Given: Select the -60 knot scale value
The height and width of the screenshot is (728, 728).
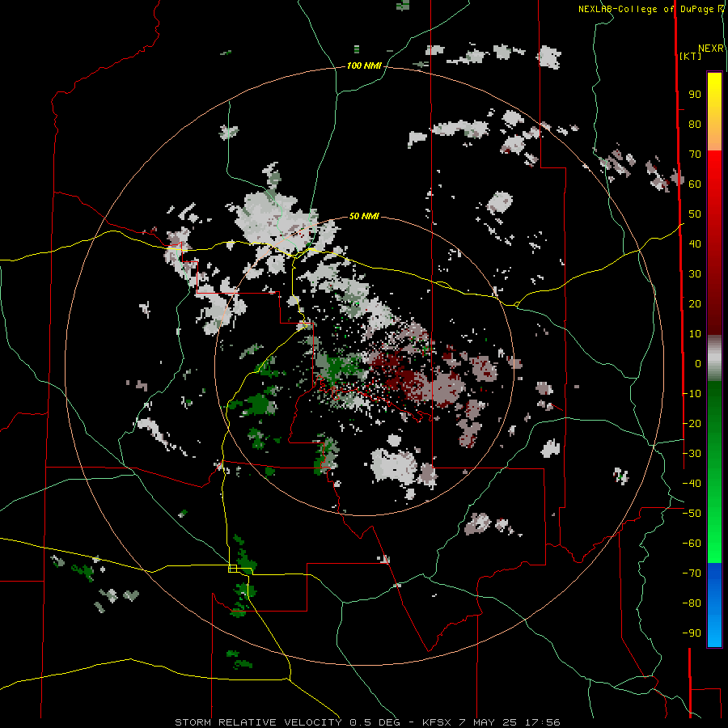Looking at the screenshot, I should click(x=692, y=544).
